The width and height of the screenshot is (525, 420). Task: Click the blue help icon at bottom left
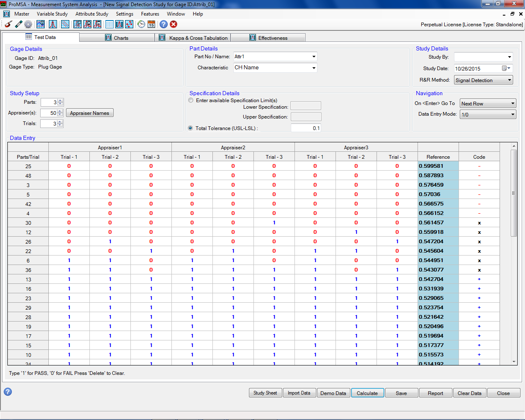click(8, 392)
